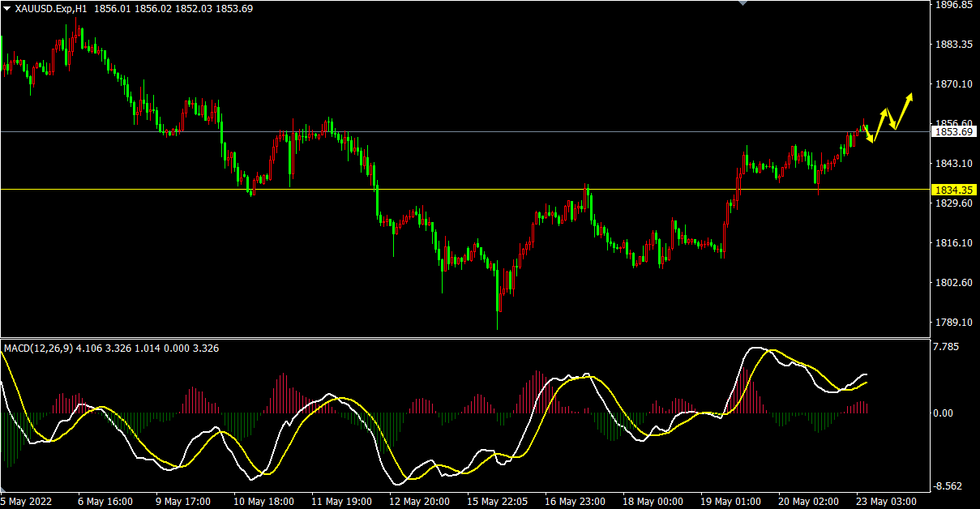Click the one-click trading arrow beside XAUUSD.Exp
Viewport: 980px width, 509px height.
pos(7,8)
